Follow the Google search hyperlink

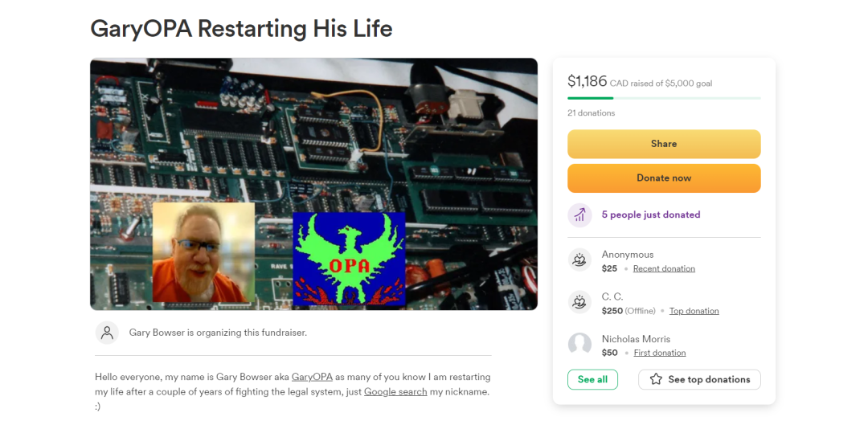(x=395, y=392)
